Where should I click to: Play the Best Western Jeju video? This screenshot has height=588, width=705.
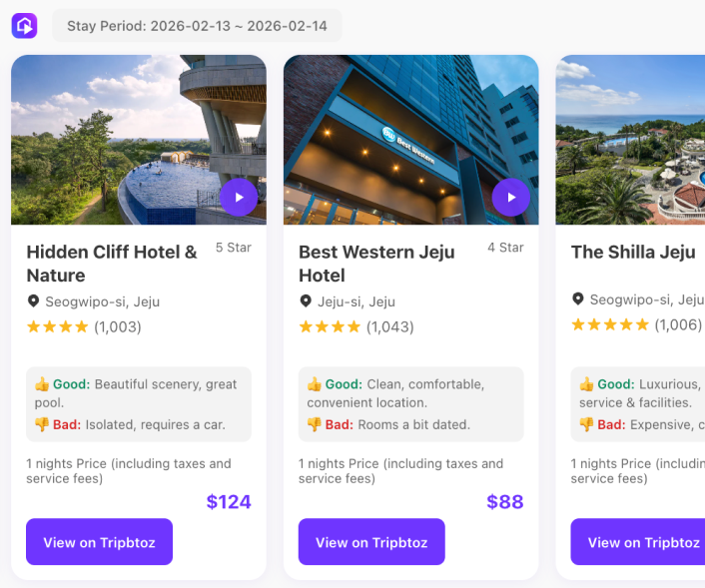pos(511,198)
